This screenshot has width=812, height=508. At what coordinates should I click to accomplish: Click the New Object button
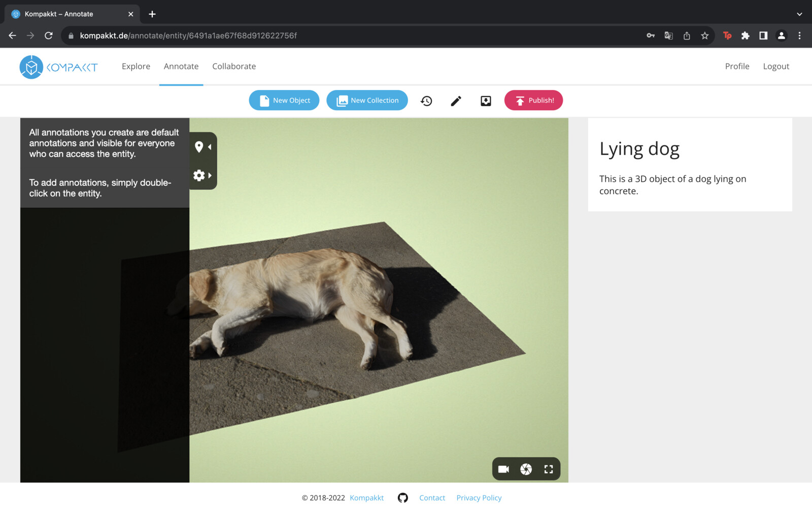tap(284, 100)
